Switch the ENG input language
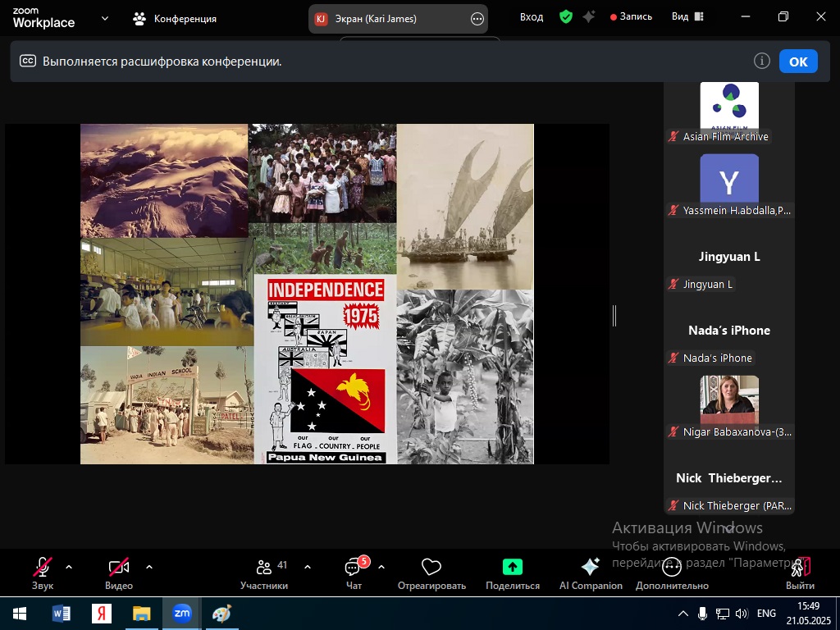The image size is (840, 630). coord(766,614)
